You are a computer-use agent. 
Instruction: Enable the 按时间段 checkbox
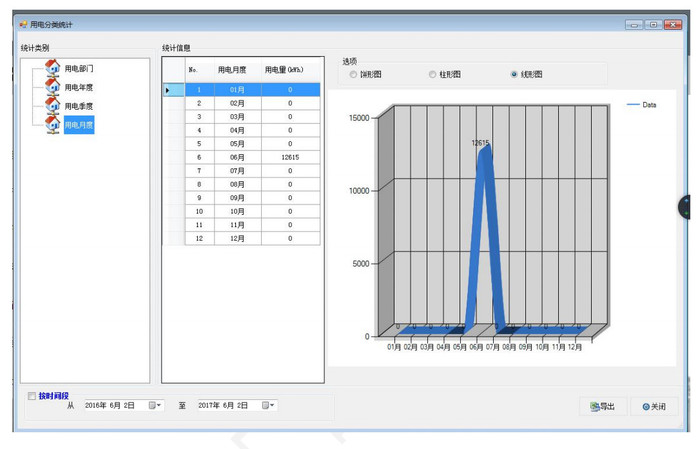pyautogui.click(x=32, y=396)
